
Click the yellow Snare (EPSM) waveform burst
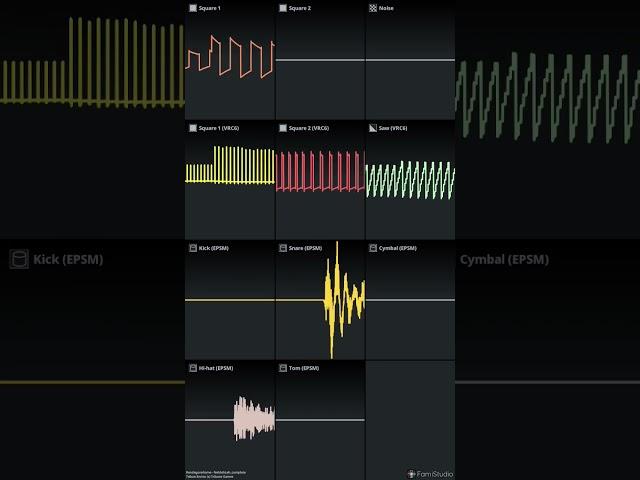(x=344, y=300)
